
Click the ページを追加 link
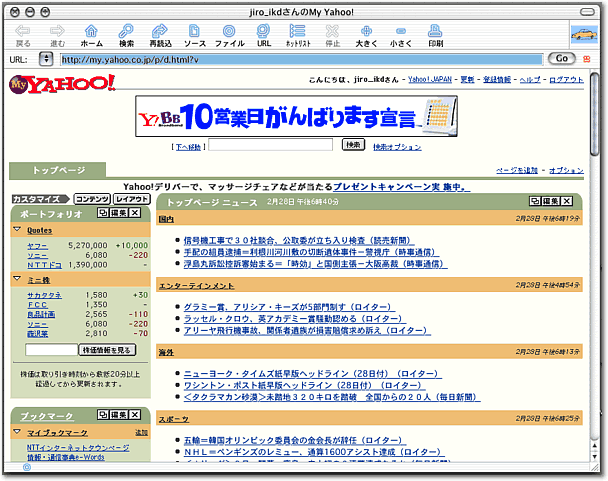pos(517,170)
